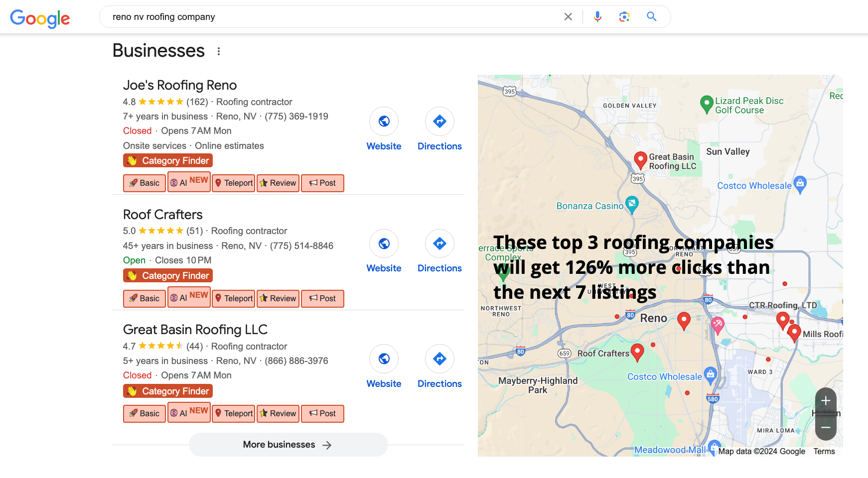Open Review tool for Great Basin Roofing

tap(278, 413)
